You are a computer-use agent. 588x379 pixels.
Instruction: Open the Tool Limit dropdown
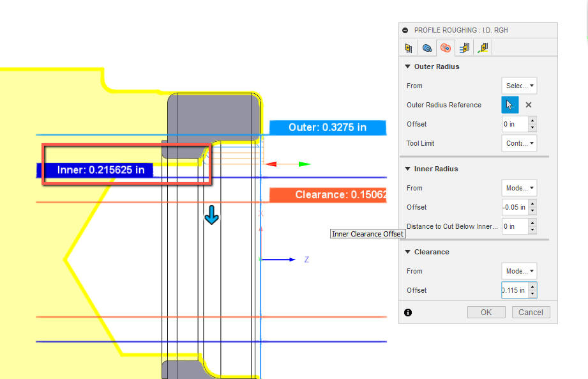(520, 143)
